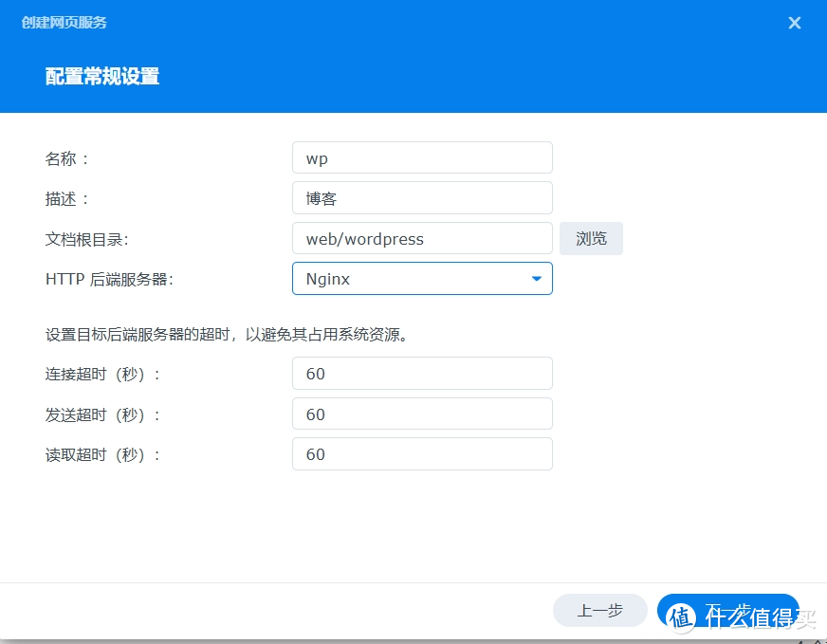Viewport: 827px width, 644px height.
Task: Edit the 连接超时 value of 60
Action: [x=422, y=373]
